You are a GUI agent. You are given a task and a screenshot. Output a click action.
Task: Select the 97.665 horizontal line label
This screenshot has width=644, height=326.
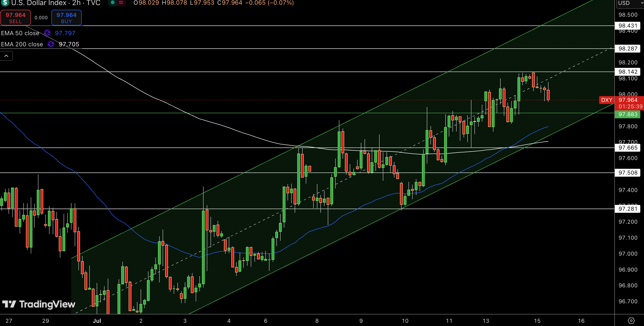coord(628,148)
